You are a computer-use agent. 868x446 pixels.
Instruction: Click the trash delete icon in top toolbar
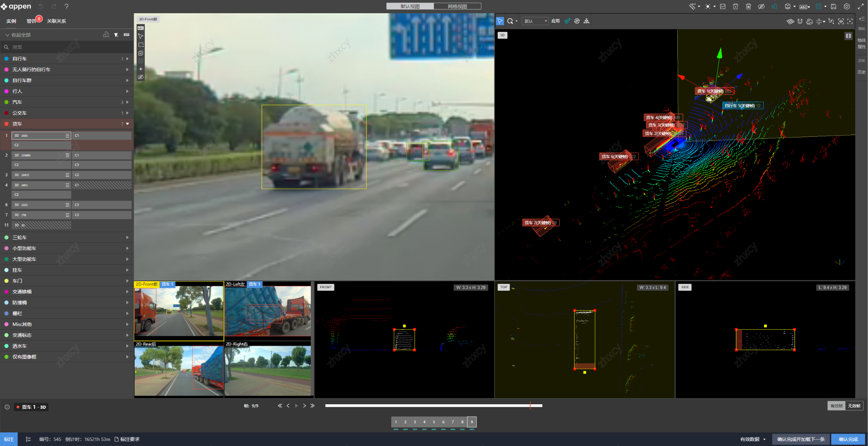coord(736,7)
